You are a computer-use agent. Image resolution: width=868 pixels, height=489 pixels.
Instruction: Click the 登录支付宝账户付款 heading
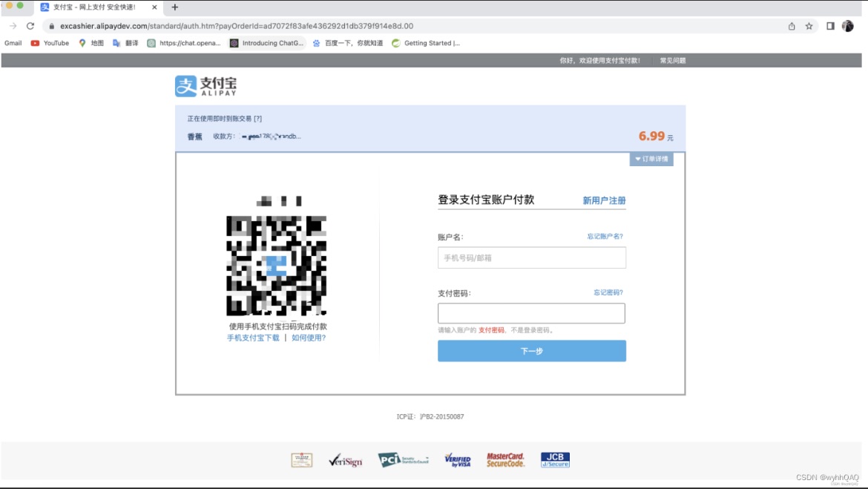(486, 200)
